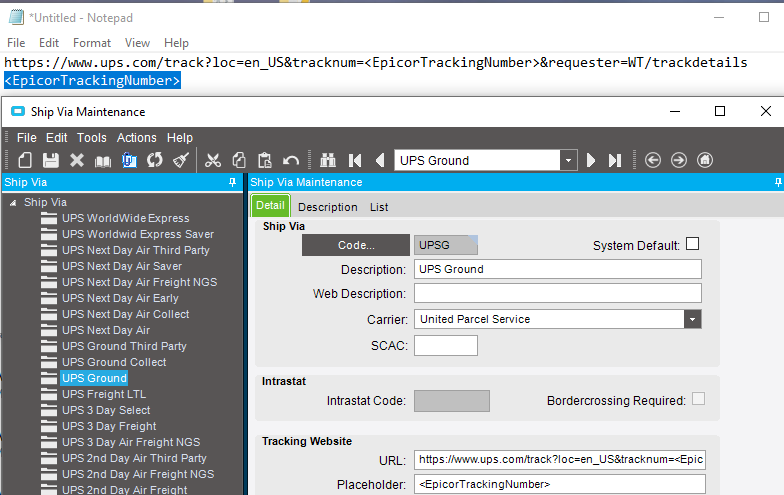The width and height of the screenshot is (784, 495).
Task: Open the Tools menu
Action: click(92, 138)
